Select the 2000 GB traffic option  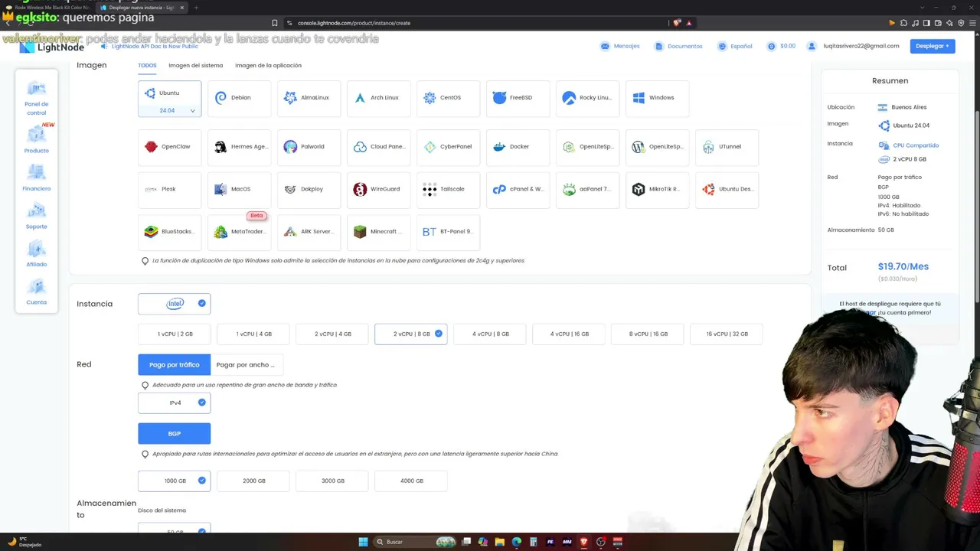point(253,481)
